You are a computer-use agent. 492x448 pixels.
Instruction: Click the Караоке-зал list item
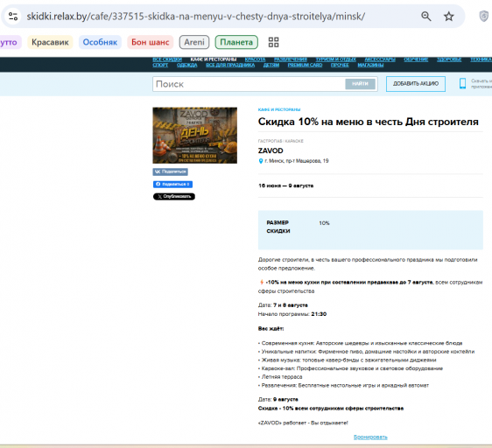[350, 368]
